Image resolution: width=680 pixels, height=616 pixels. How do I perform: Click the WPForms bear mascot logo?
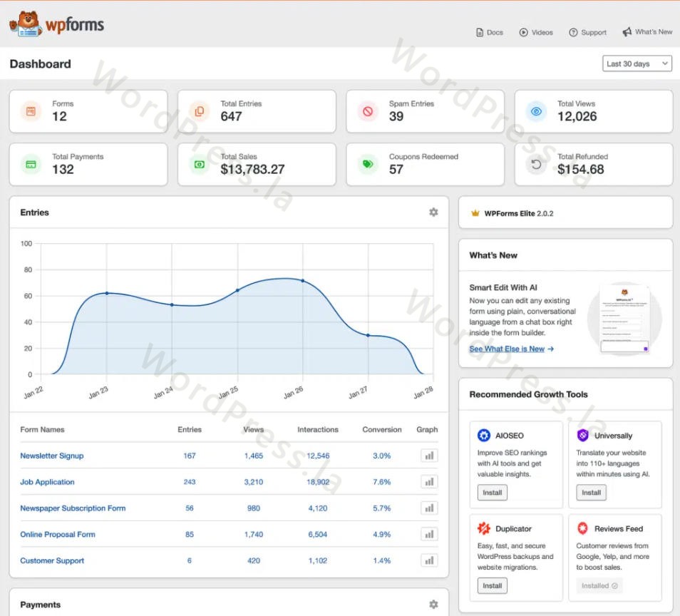[26, 24]
